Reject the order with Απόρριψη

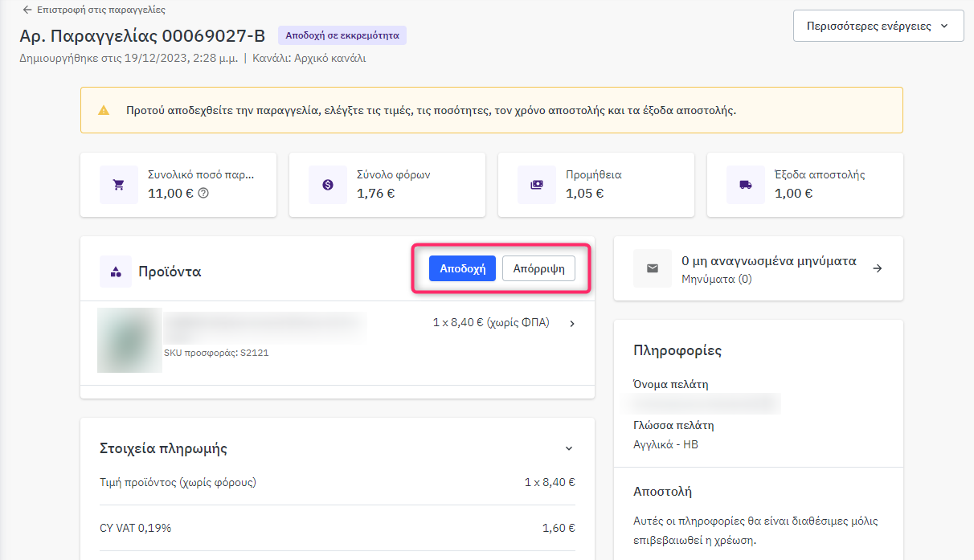click(539, 268)
